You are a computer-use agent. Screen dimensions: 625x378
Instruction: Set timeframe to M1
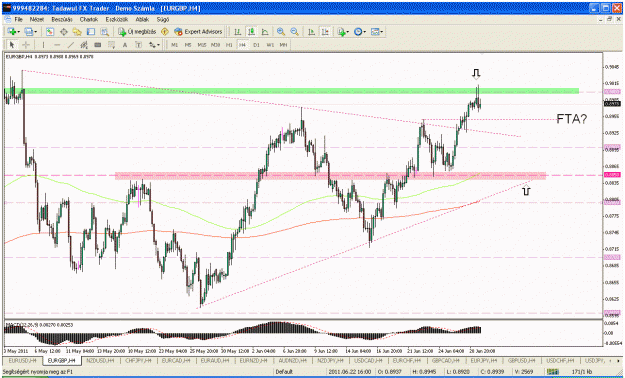coord(174,45)
